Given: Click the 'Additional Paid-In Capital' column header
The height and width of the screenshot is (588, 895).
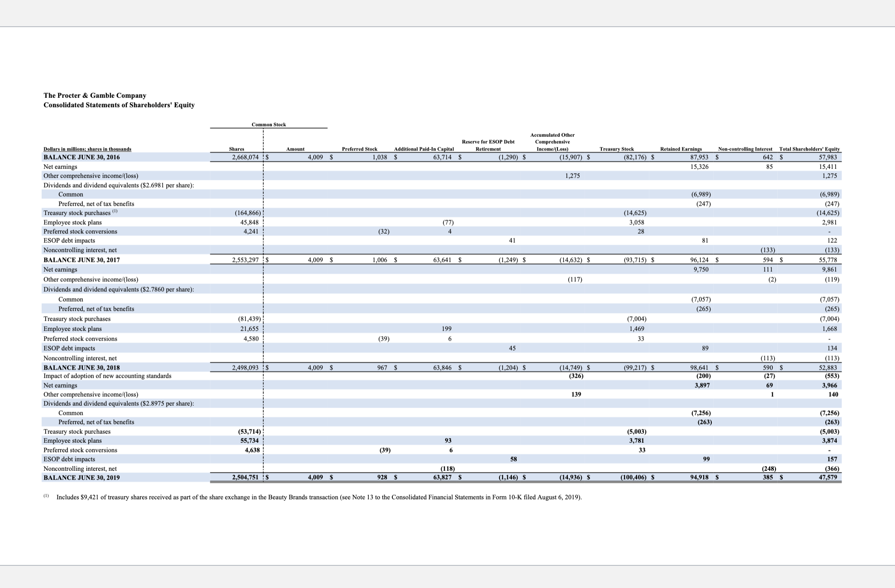Looking at the screenshot, I should 424,149.
